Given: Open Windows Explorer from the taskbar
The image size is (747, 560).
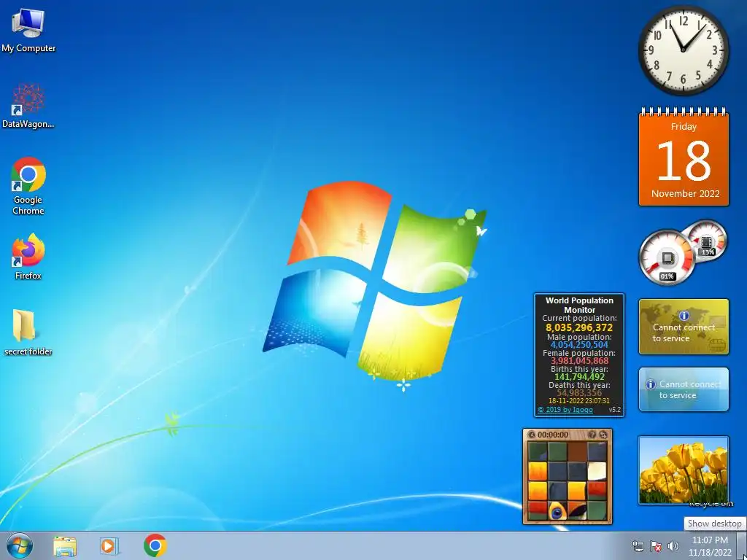Looking at the screenshot, I should pos(65,546).
